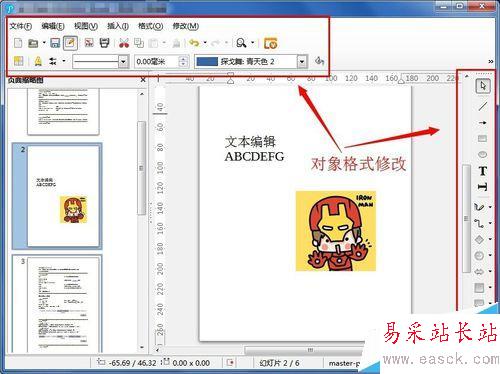Click the line width 0.00毫米 field
The width and height of the screenshot is (500, 374).
(x=157, y=62)
